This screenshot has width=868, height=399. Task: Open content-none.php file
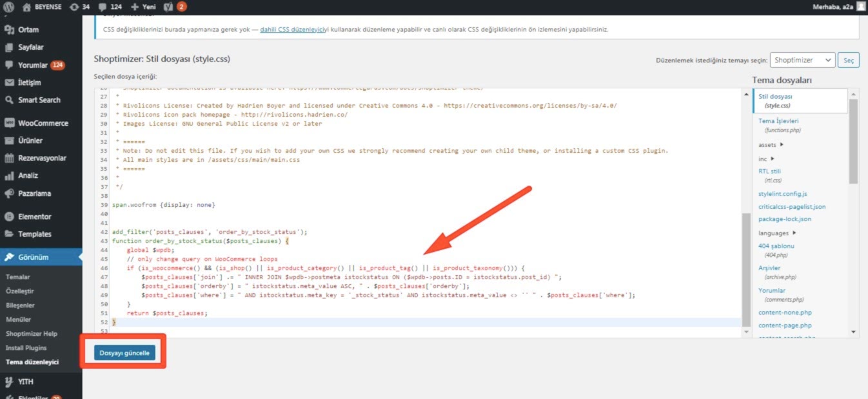pos(785,313)
